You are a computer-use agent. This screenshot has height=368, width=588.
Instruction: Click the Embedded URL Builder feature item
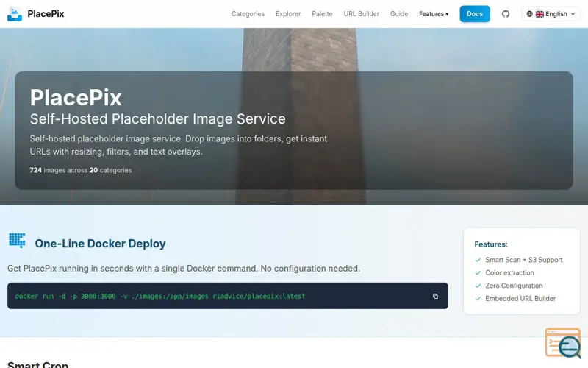[520, 299]
